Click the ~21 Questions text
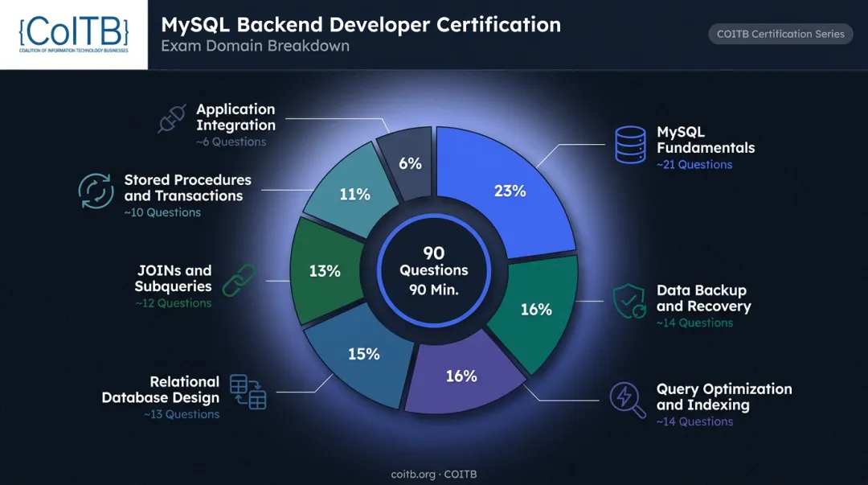Screen dimensions: 868x485 [x=694, y=165]
